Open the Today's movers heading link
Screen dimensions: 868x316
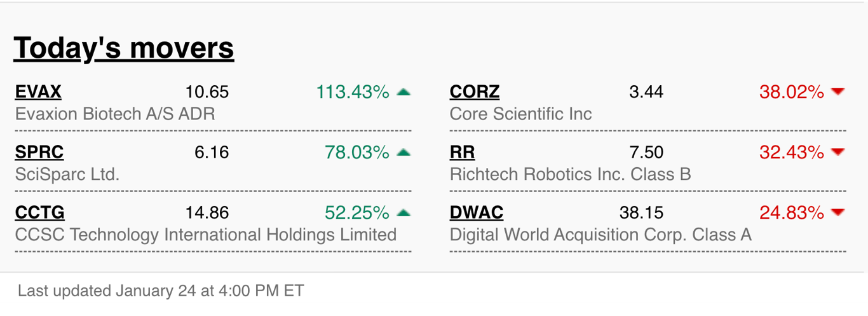point(124,48)
